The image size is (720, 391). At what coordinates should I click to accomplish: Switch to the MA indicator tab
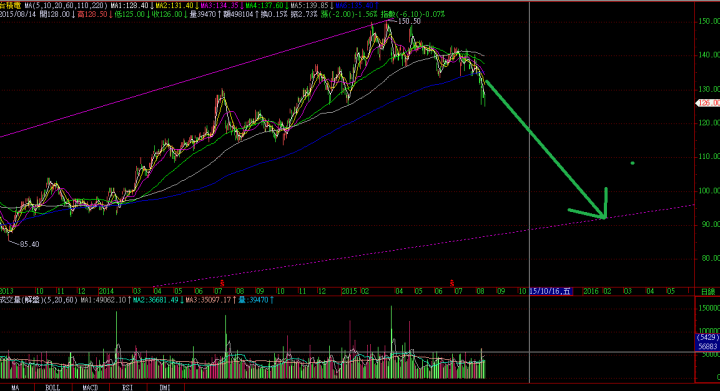point(15,387)
